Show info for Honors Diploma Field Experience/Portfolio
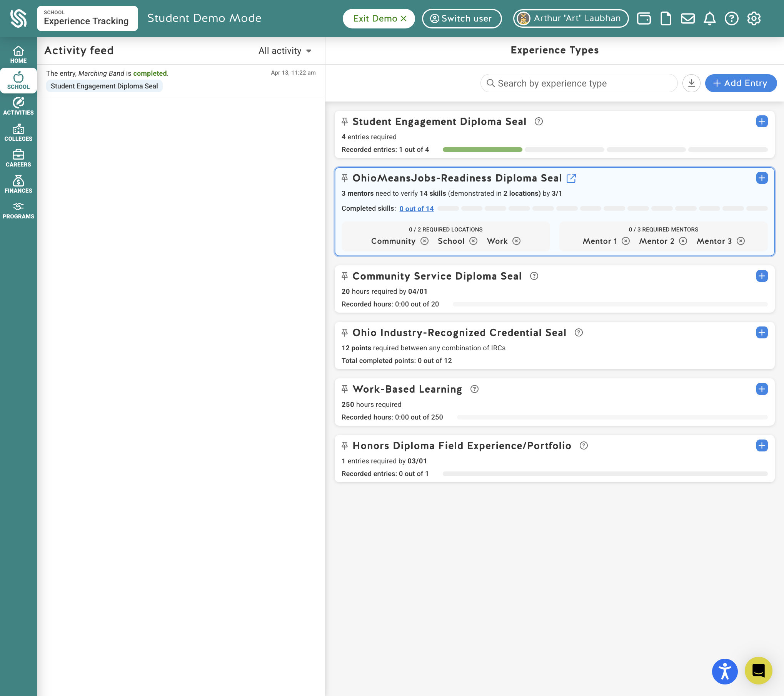 pyautogui.click(x=584, y=446)
